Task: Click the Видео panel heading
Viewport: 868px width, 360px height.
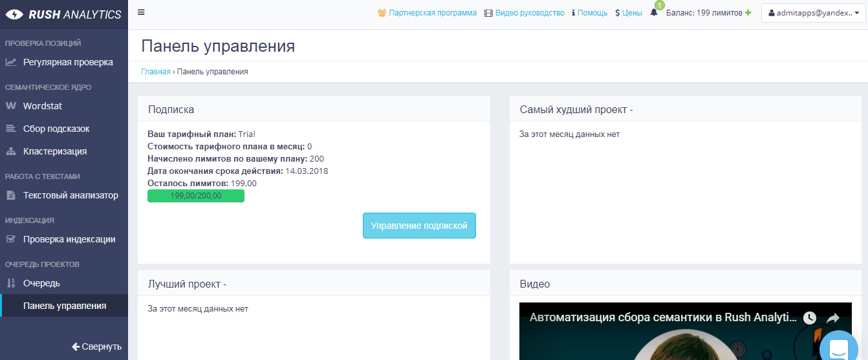Action: [x=535, y=284]
